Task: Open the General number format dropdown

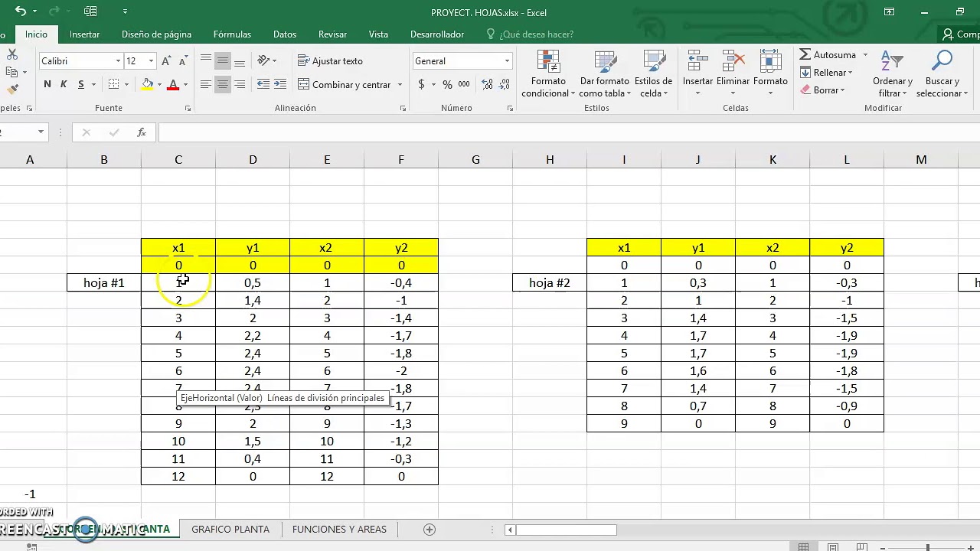Action: click(x=507, y=61)
